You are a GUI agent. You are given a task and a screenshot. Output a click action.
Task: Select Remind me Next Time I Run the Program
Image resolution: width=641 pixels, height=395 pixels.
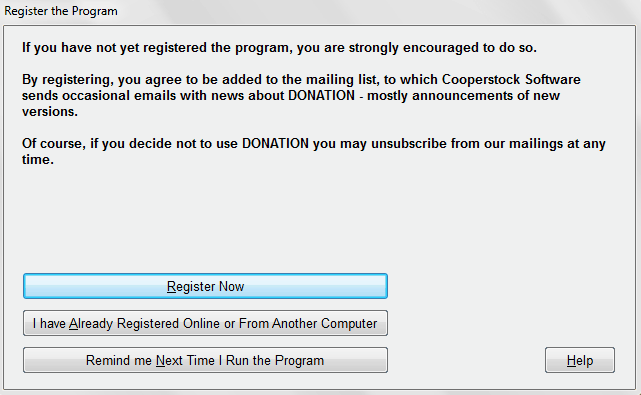[x=205, y=360]
